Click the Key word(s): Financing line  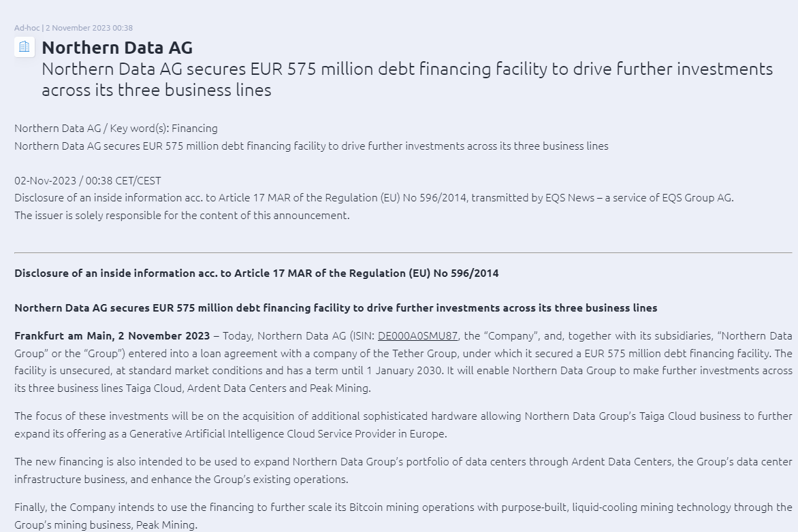click(116, 128)
